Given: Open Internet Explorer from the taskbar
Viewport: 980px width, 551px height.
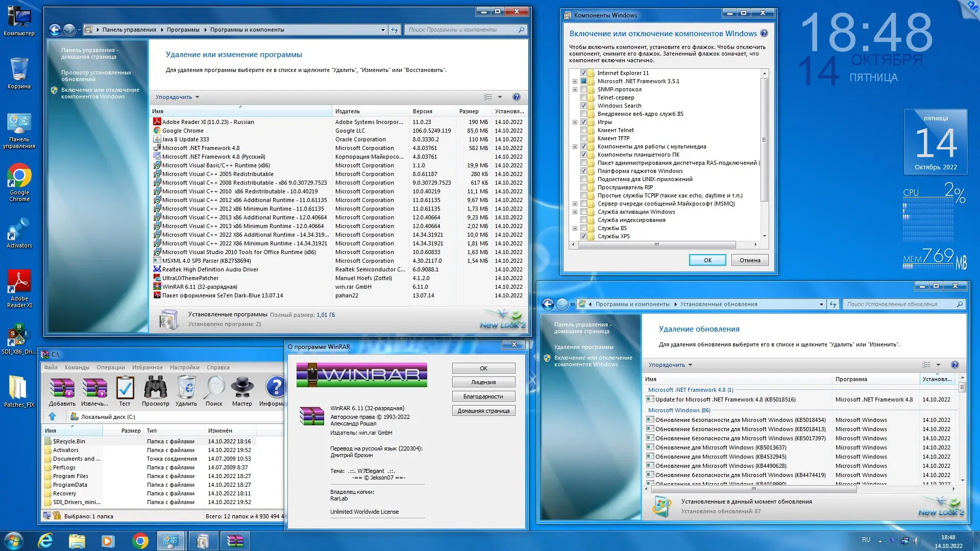Looking at the screenshot, I should [x=45, y=540].
